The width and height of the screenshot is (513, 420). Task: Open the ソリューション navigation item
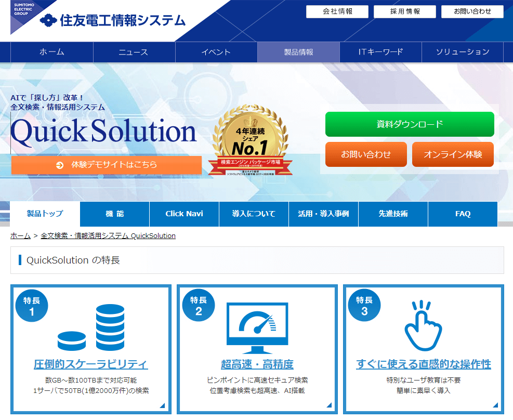point(462,52)
